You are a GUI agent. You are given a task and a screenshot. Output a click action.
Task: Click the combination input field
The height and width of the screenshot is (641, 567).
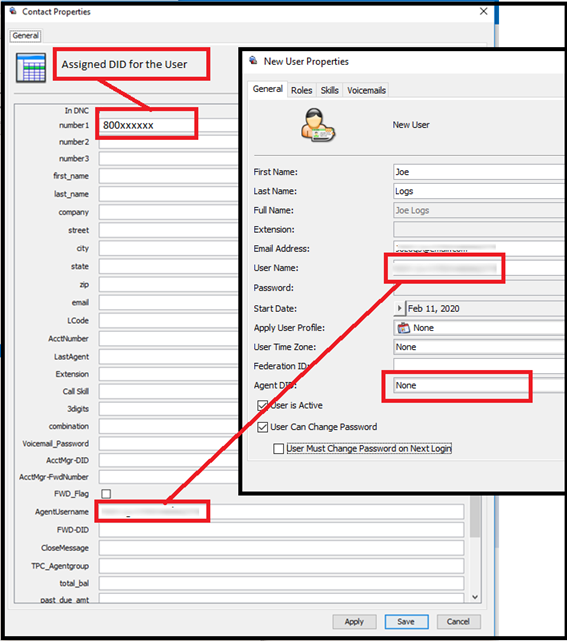168,426
